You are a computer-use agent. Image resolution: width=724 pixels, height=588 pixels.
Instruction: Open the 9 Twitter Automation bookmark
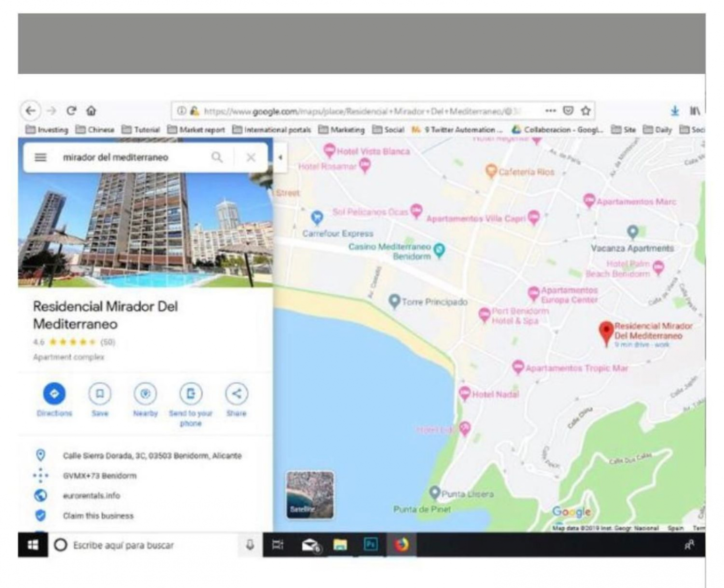tap(457, 130)
